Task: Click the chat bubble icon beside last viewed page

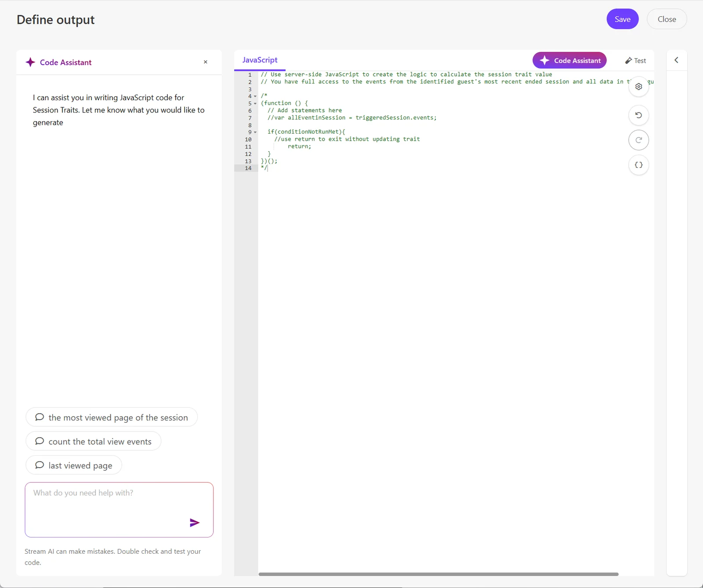Action: [40, 465]
